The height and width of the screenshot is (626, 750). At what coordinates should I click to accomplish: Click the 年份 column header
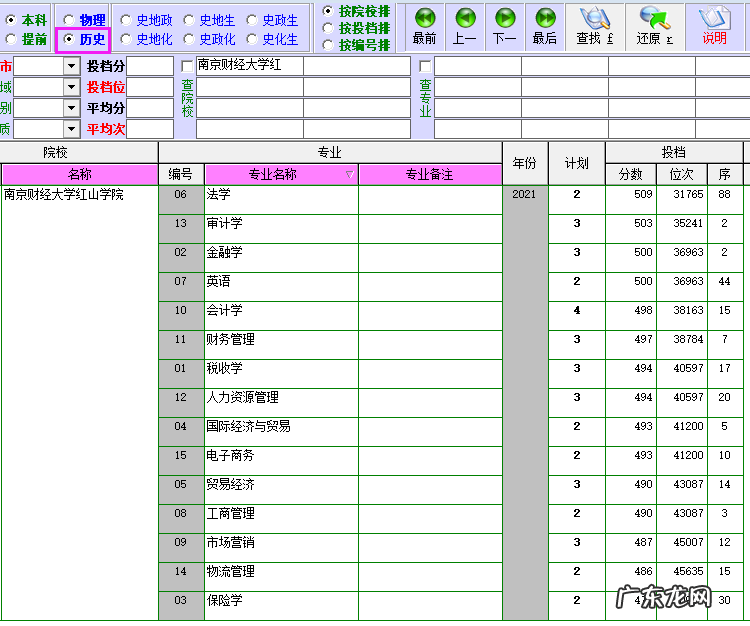coord(525,164)
